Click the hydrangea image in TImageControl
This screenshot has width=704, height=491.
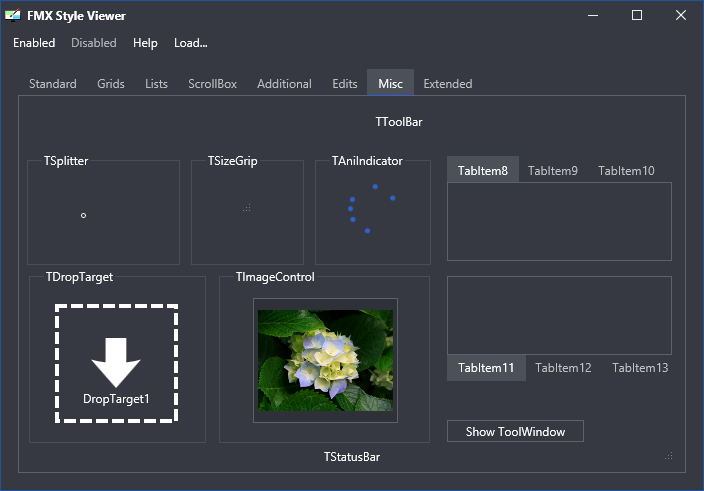pos(326,360)
